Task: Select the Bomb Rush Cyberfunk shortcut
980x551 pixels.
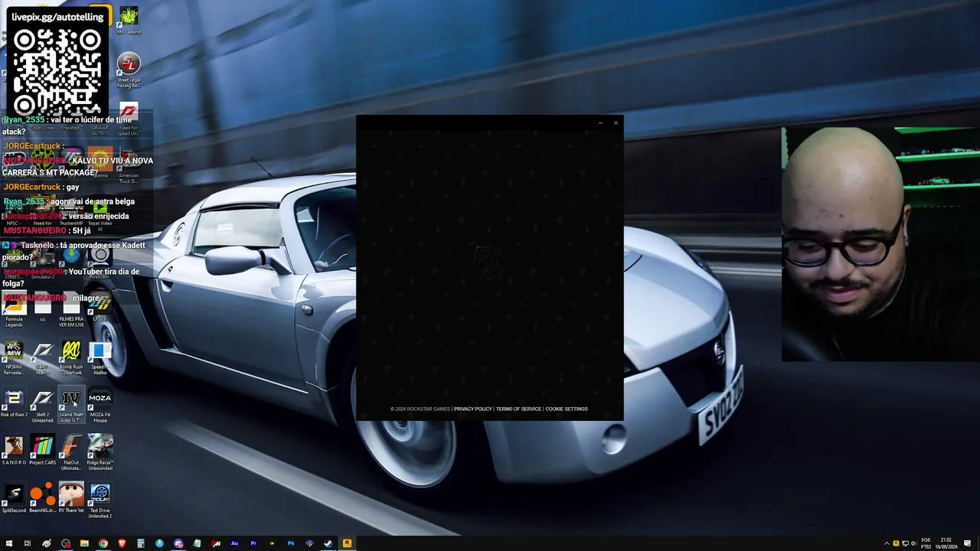Action: 71,359
